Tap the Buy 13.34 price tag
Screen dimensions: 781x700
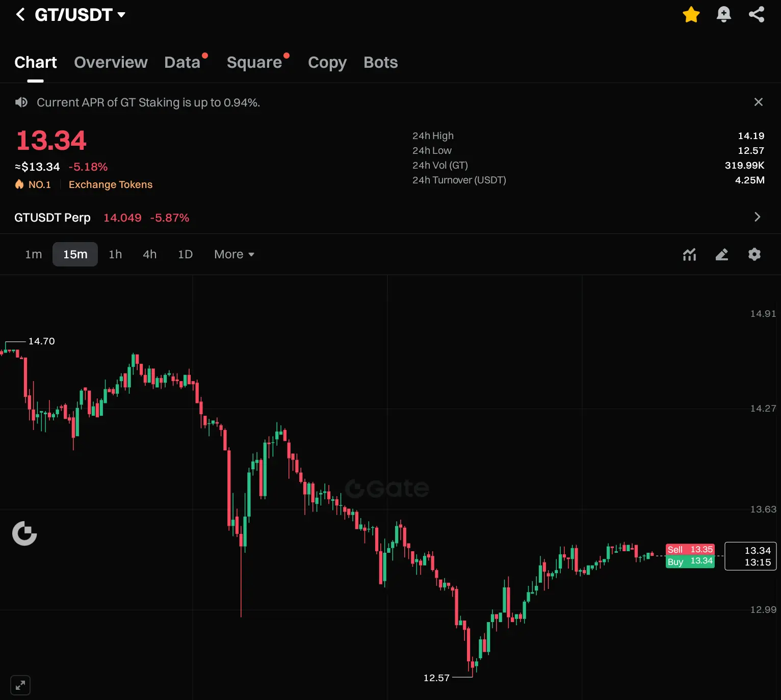click(x=690, y=561)
